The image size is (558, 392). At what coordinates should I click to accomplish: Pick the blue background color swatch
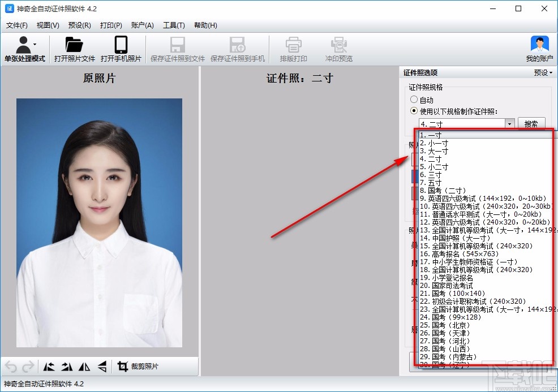coord(414,176)
